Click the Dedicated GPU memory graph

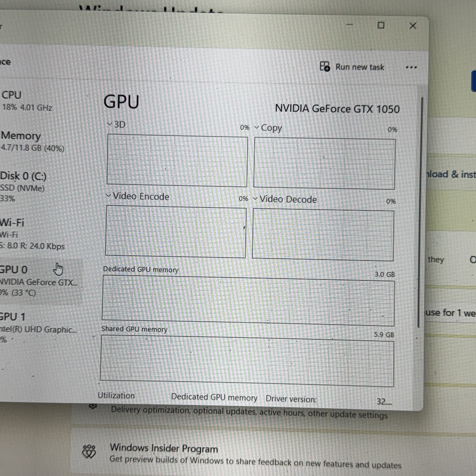pos(248,300)
